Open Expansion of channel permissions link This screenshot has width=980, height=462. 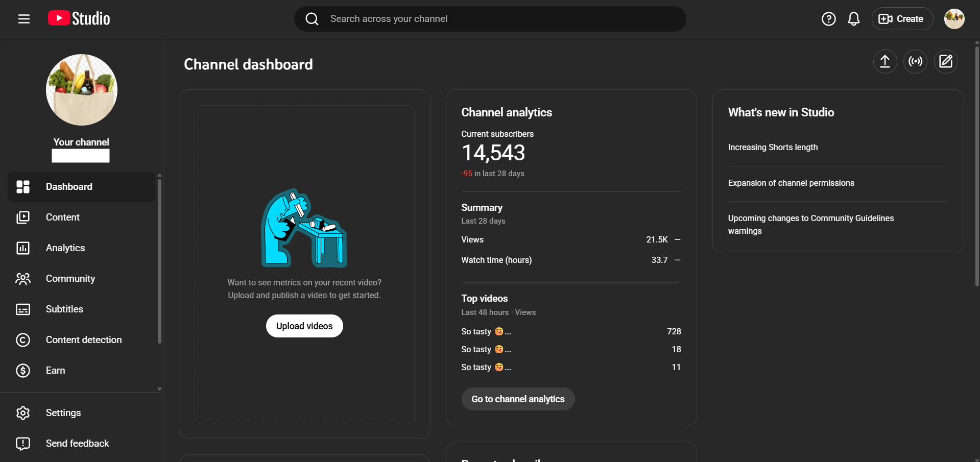point(791,183)
